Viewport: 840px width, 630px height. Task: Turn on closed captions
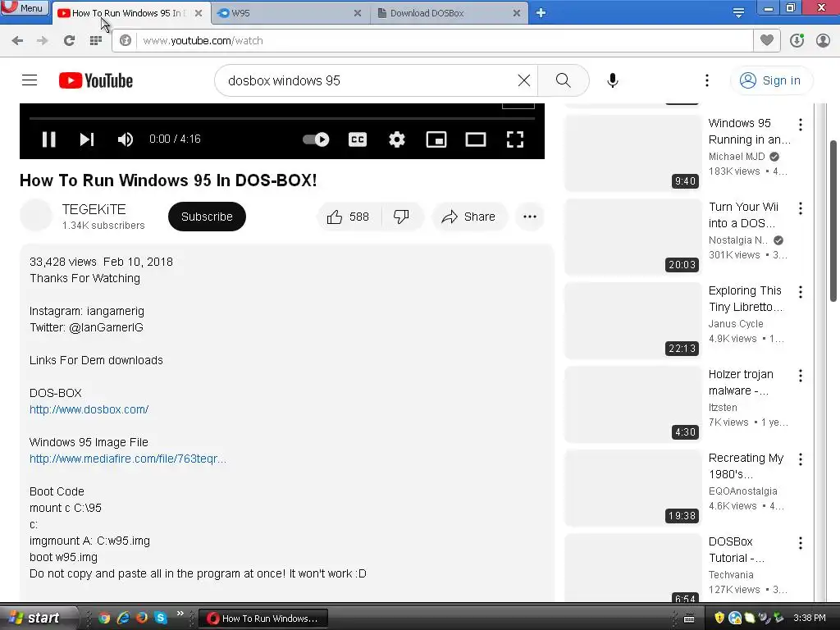pos(358,139)
